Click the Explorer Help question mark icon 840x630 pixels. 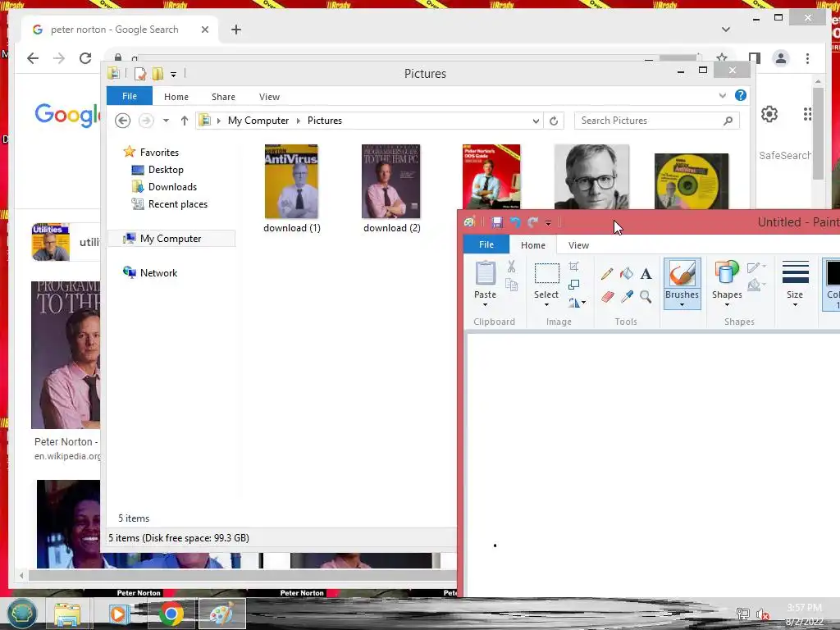point(741,95)
